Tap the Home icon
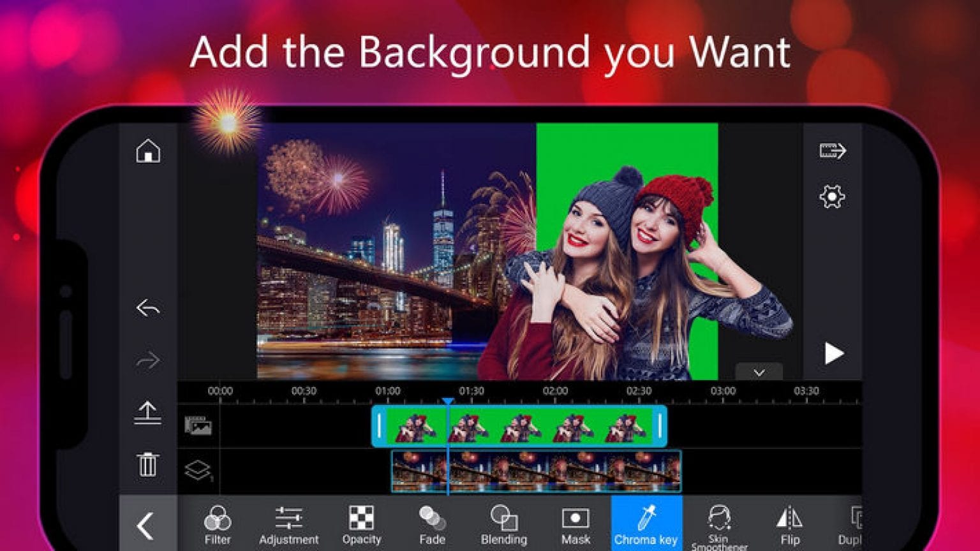Image resolution: width=980 pixels, height=551 pixels. point(148,151)
